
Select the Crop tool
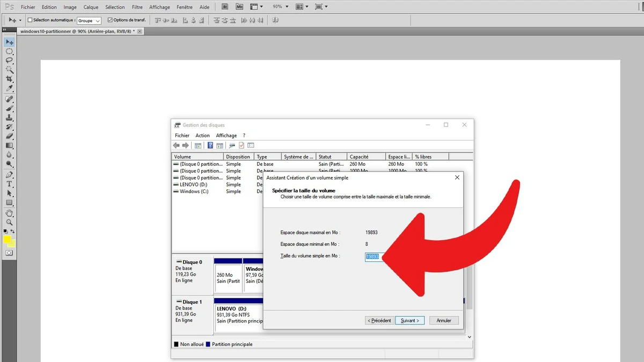(9, 79)
